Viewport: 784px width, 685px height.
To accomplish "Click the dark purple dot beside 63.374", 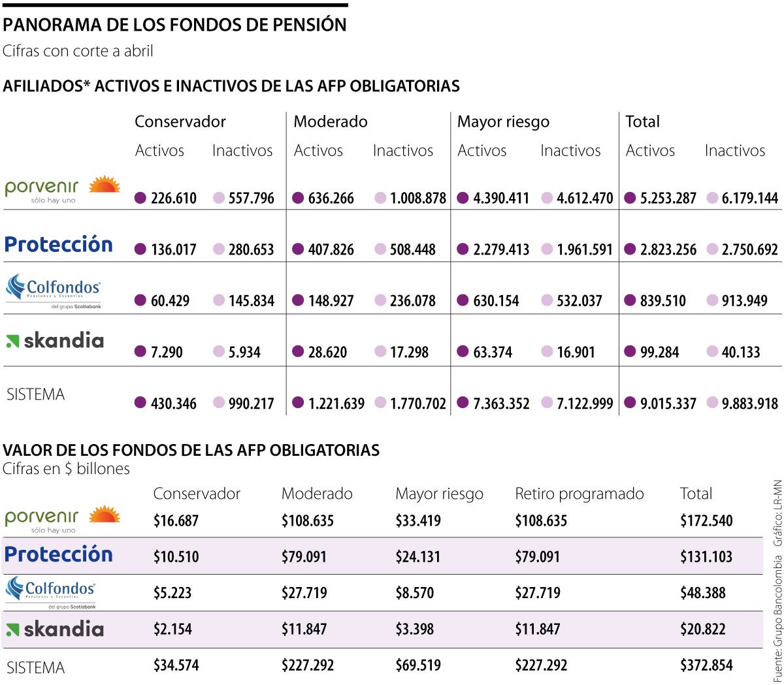I will click(463, 351).
